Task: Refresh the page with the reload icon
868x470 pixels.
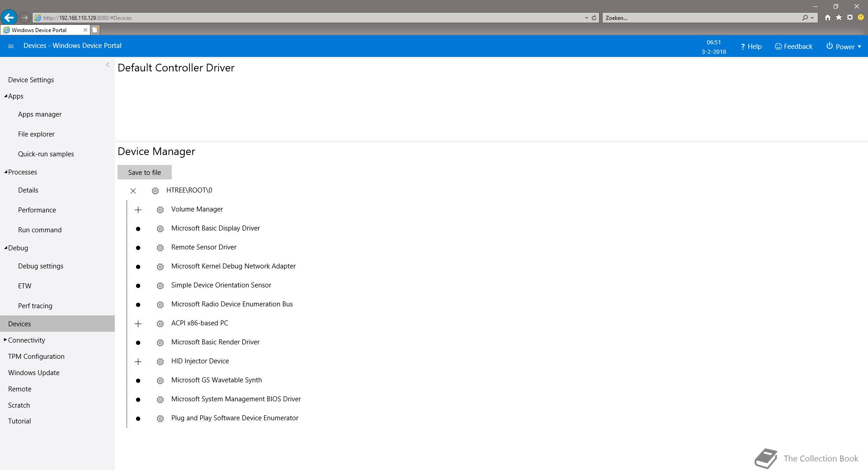Action: coord(594,18)
